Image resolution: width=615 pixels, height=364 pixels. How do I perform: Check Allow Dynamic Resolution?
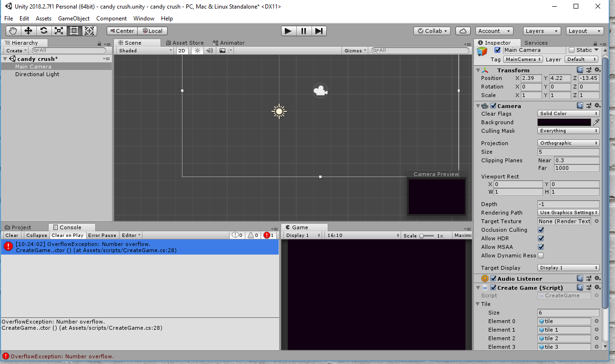[x=541, y=256]
